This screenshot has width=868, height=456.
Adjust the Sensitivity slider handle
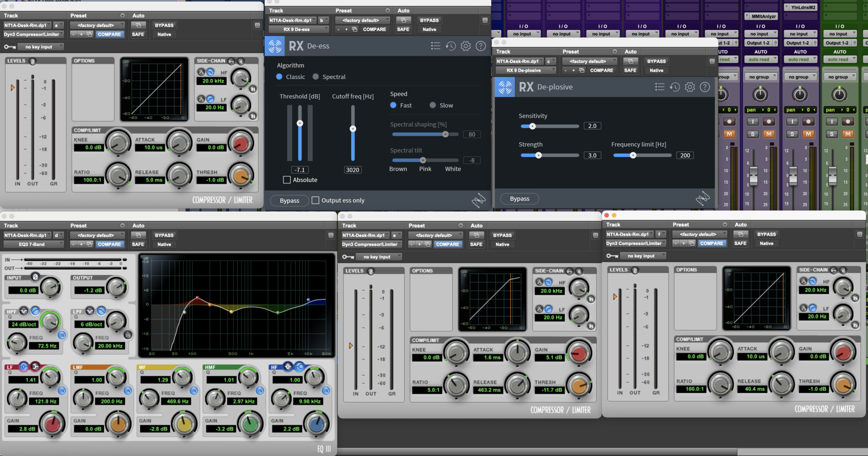point(533,126)
